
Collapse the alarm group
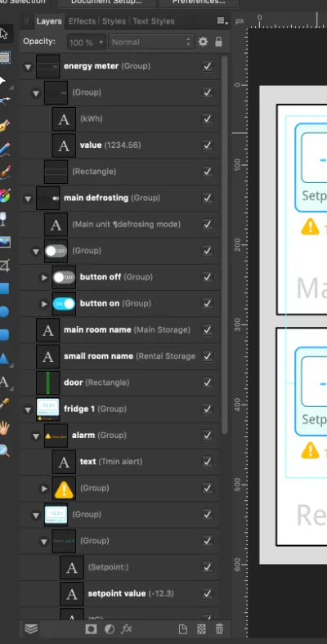click(x=36, y=436)
